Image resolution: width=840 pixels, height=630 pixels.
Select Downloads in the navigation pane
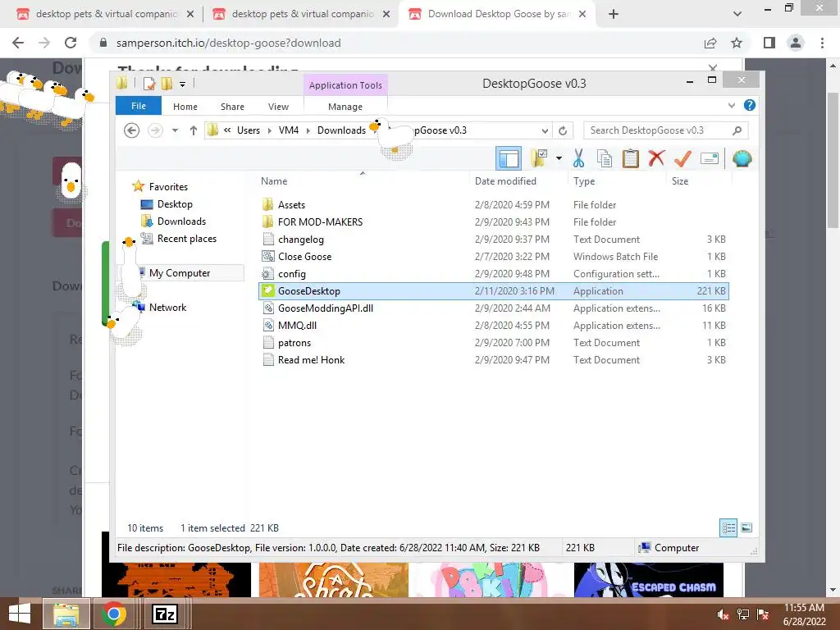pos(181,221)
